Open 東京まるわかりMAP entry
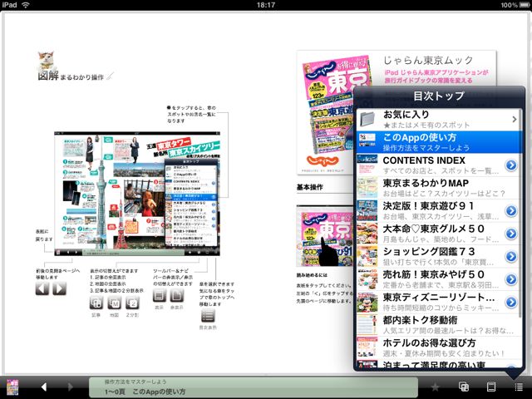532x399 pixels. [438, 188]
